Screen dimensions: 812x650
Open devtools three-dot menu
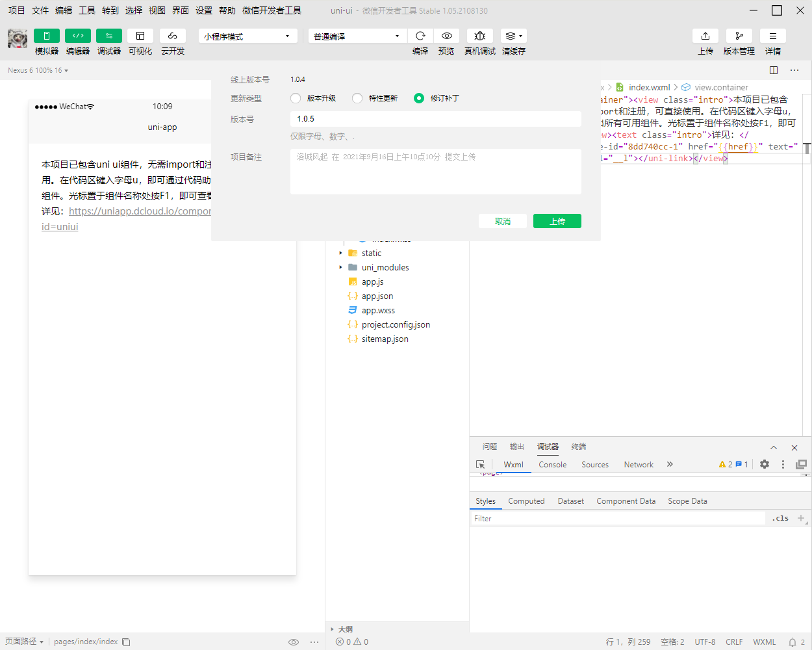click(x=783, y=464)
